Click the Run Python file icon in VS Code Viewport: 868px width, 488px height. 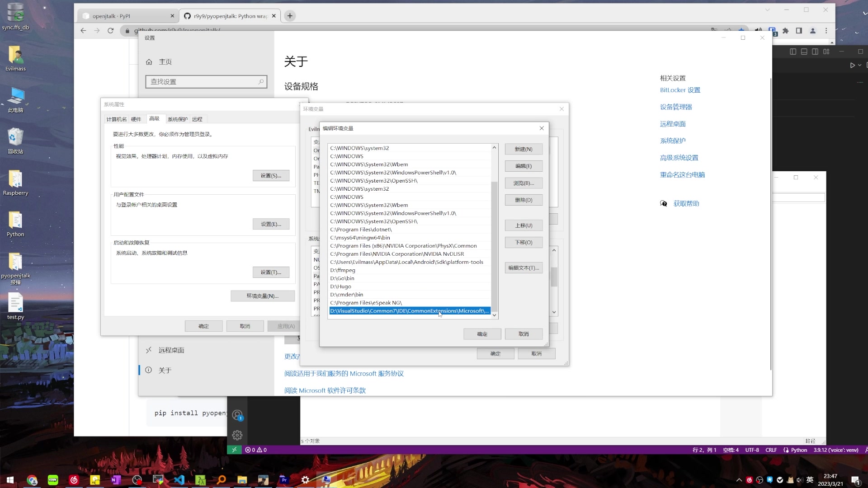point(853,66)
